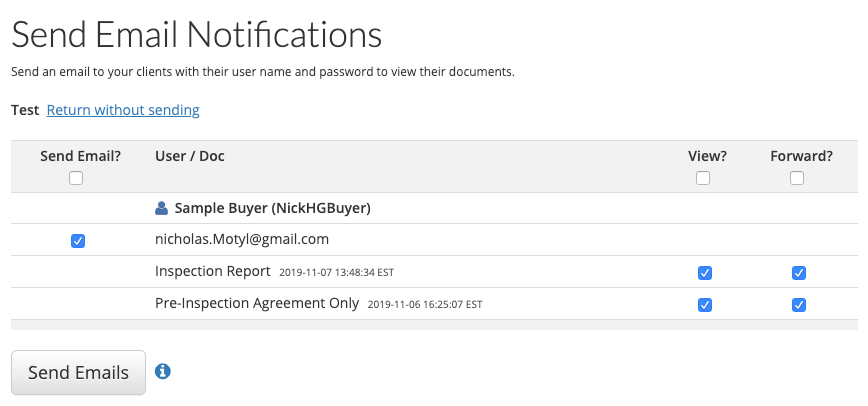Click the Send Email Notifications page heading
This screenshot has width=868, height=406.
196,35
